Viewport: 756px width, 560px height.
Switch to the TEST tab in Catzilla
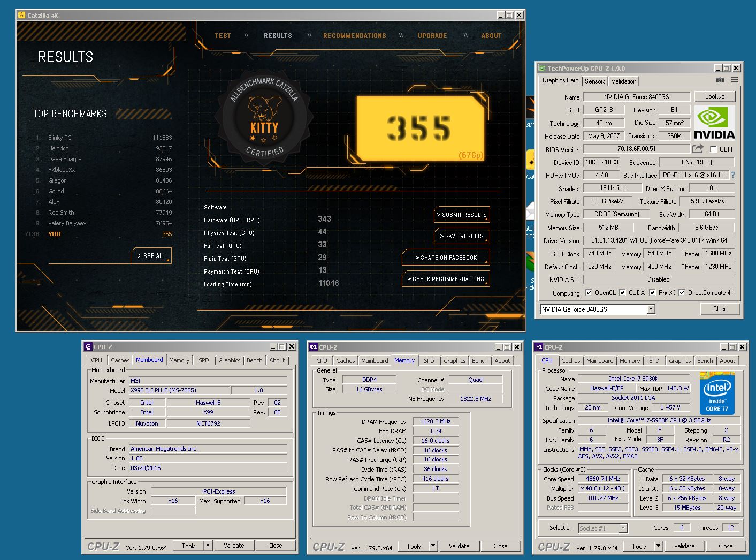coord(223,36)
